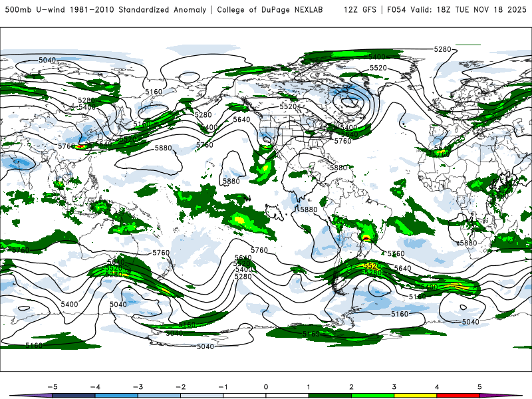Click the colorbar tick label "5"
532x399 pixels.
coord(479,387)
